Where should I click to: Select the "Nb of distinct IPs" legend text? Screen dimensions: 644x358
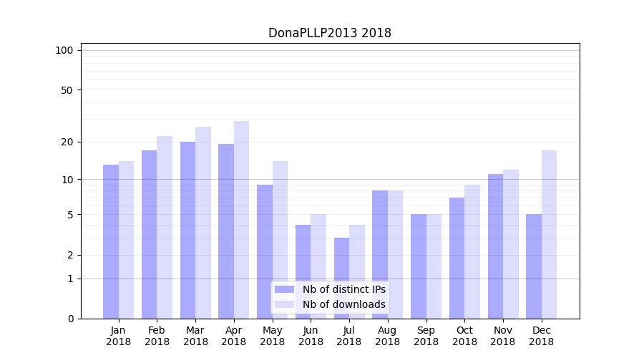point(343,289)
